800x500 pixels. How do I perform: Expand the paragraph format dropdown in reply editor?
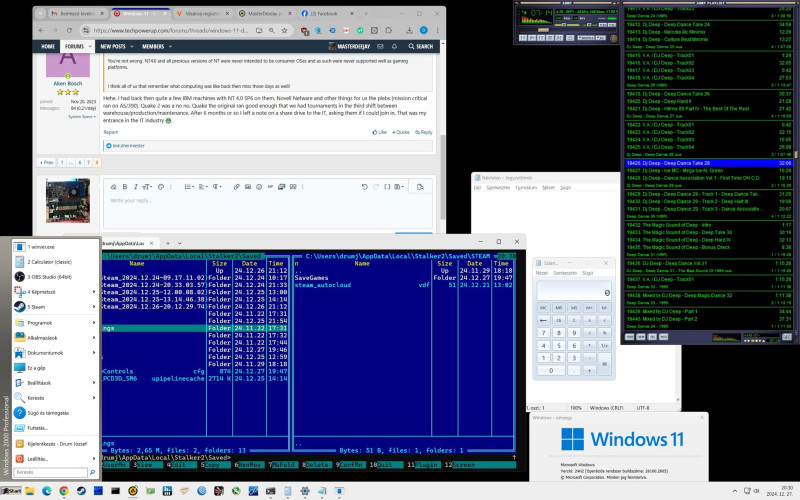[x=217, y=187]
